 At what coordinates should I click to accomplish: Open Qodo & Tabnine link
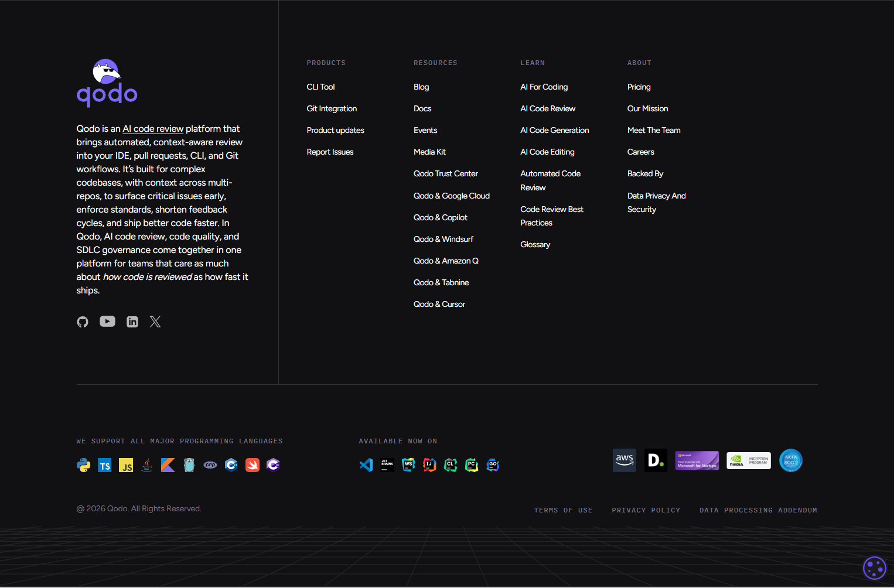pyautogui.click(x=441, y=282)
